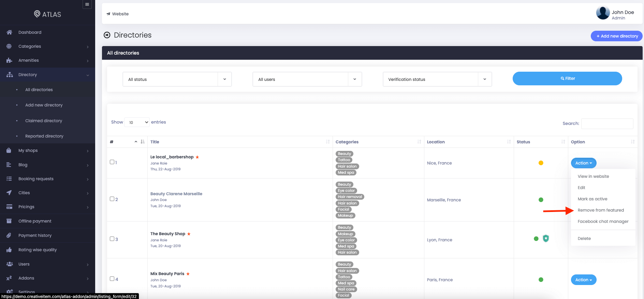Open Action dropdown for Mix Beauty Paris
This screenshot has height=299, width=644.
(584, 280)
